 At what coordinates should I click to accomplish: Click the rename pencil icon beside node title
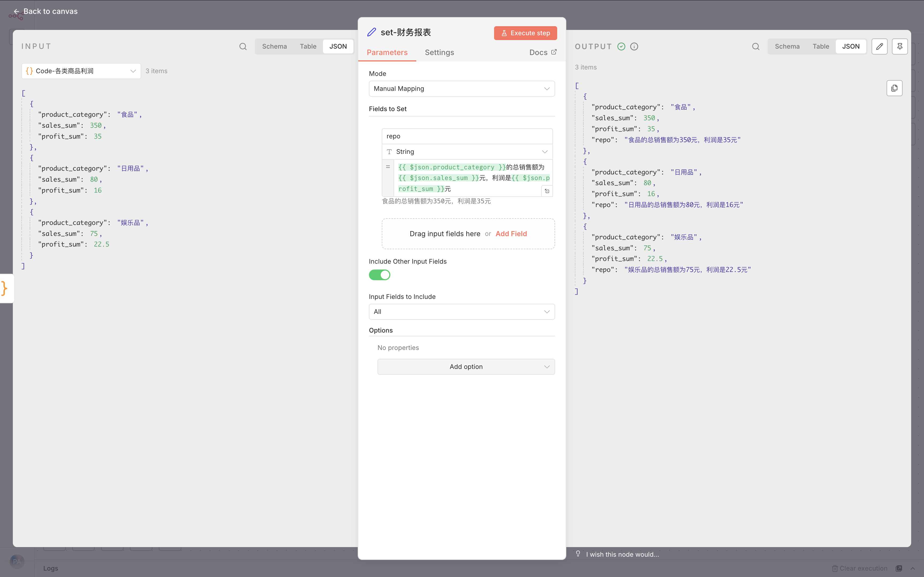tap(372, 32)
